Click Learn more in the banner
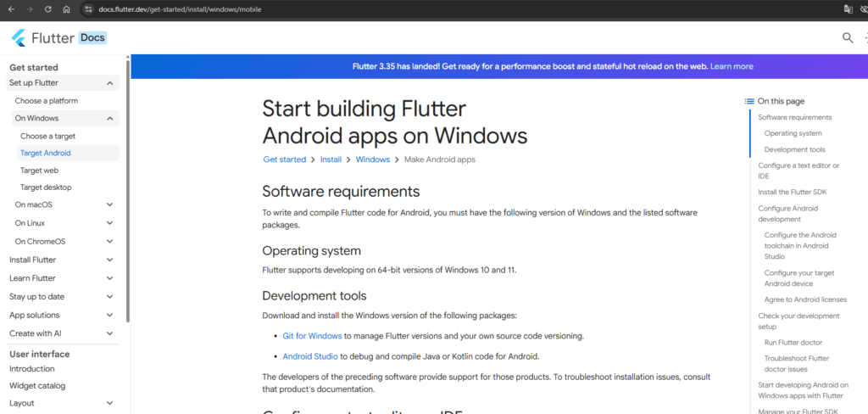Screen dimensions: 868x414 pos(732,66)
